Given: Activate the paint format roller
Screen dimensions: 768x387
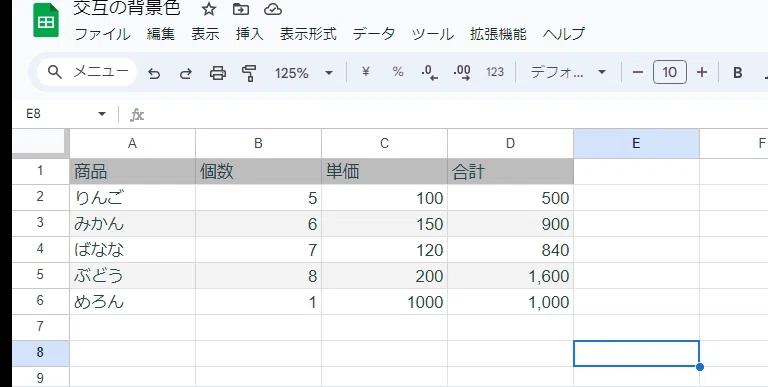Looking at the screenshot, I should (249, 73).
